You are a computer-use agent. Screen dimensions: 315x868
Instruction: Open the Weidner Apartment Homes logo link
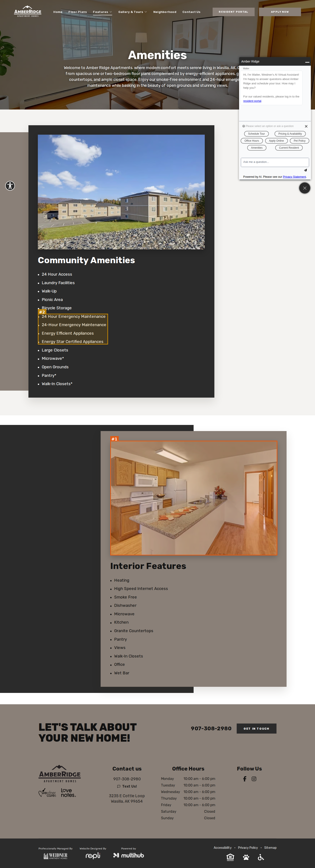coord(56,856)
